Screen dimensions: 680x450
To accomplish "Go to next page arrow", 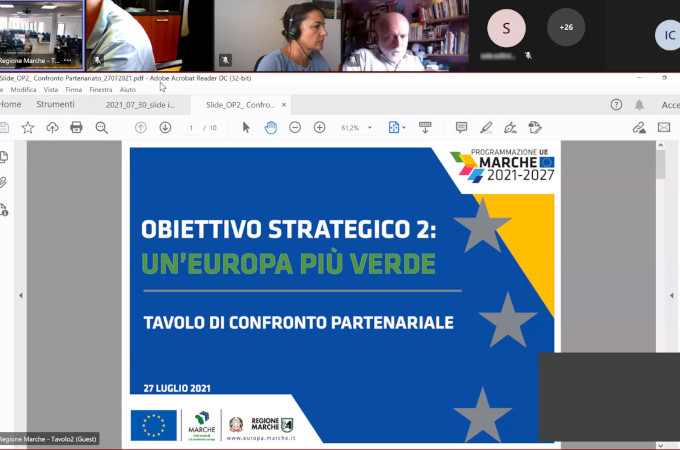I will [165, 127].
